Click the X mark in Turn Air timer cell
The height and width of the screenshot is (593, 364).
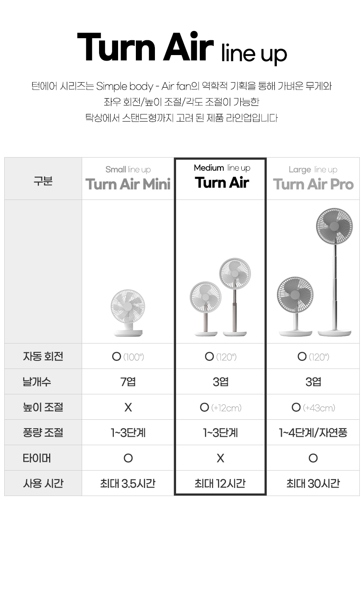pyautogui.click(x=221, y=458)
